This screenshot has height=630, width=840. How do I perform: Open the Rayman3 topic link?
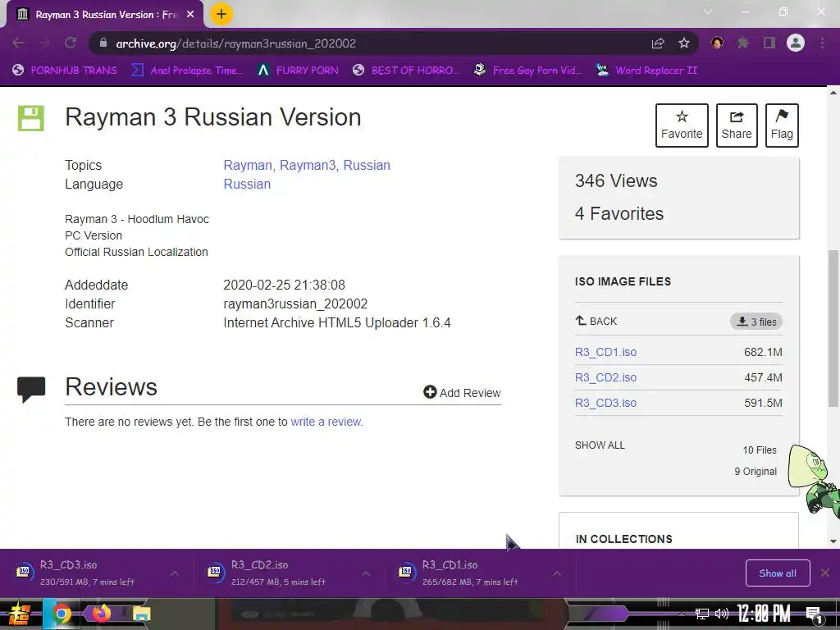(x=308, y=165)
